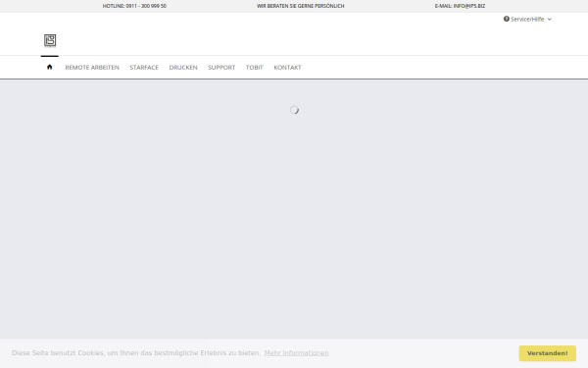Open the Service/Hilfe help icon
The width and height of the screenshot is (588, 368).
click(x=507, y=19)
